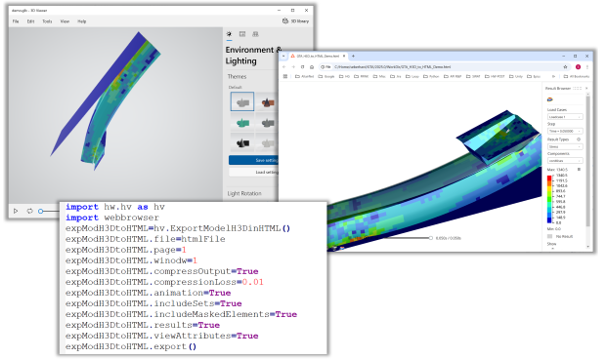Open the View menu in 3D Viewer
This screenshot has width=598, height=360.
65,21
